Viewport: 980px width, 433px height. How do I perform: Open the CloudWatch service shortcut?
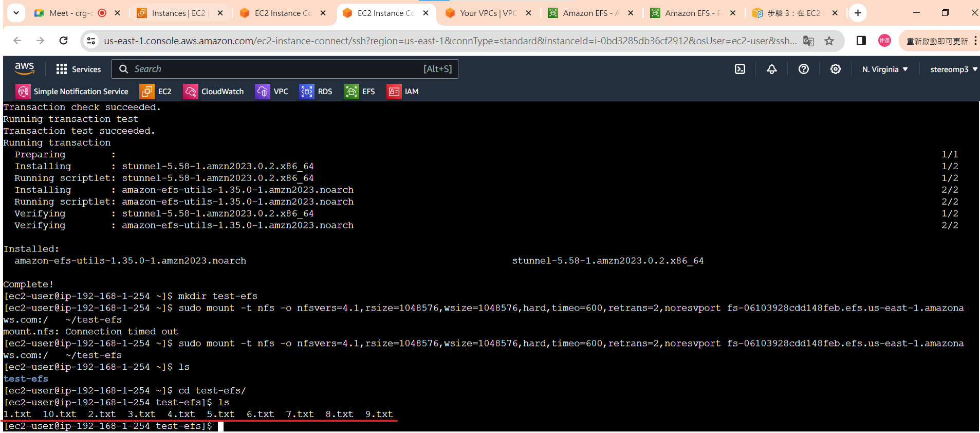(x=214, y=92)
